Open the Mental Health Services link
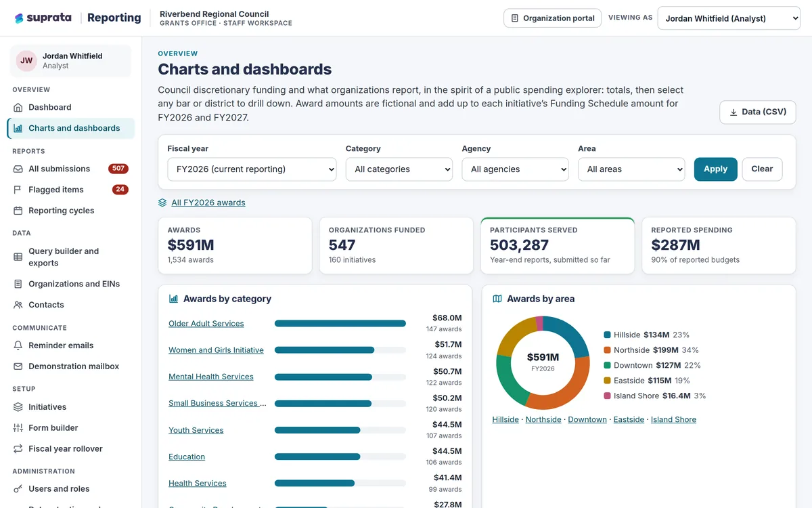This screenshot has width=812, height=508. (x=211, y=377)
